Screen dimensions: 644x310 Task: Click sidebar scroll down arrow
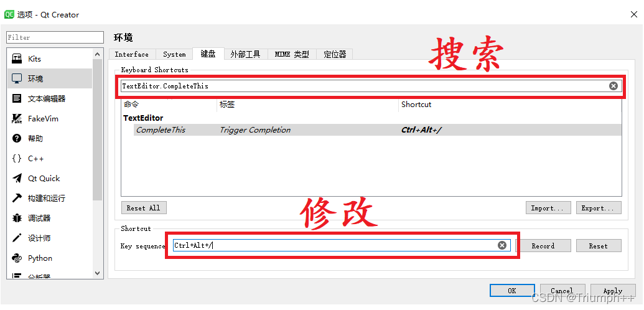(97, 273)
